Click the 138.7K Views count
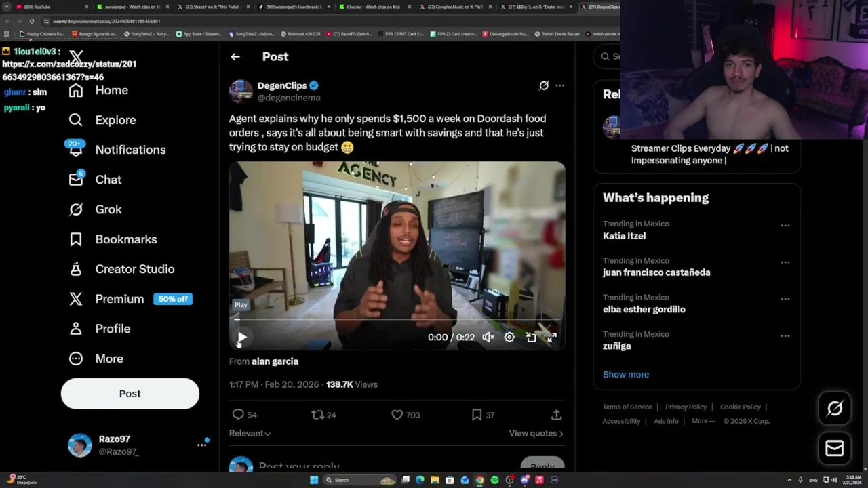 click(351, 384)
